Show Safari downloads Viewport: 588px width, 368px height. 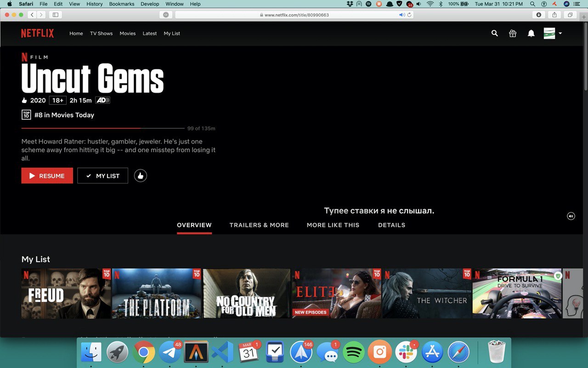(x=539, y=15)
